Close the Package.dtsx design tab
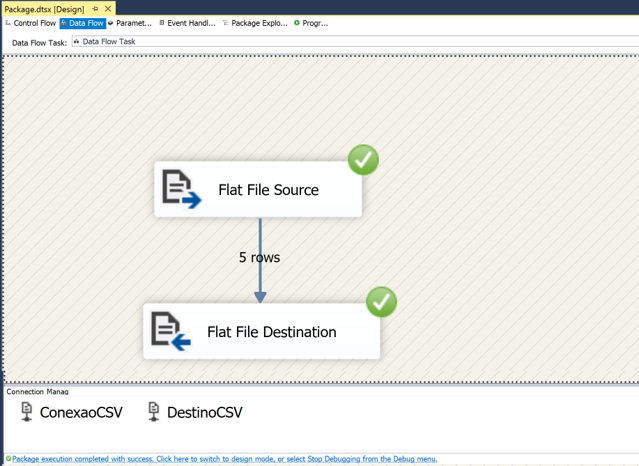Viewport: 639px width, 466px height. 108,9
